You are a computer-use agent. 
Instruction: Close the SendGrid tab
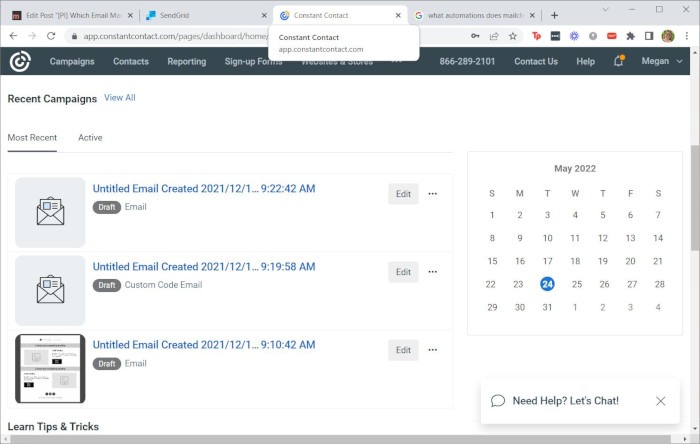pyautogui.click(x=264, y=15)
